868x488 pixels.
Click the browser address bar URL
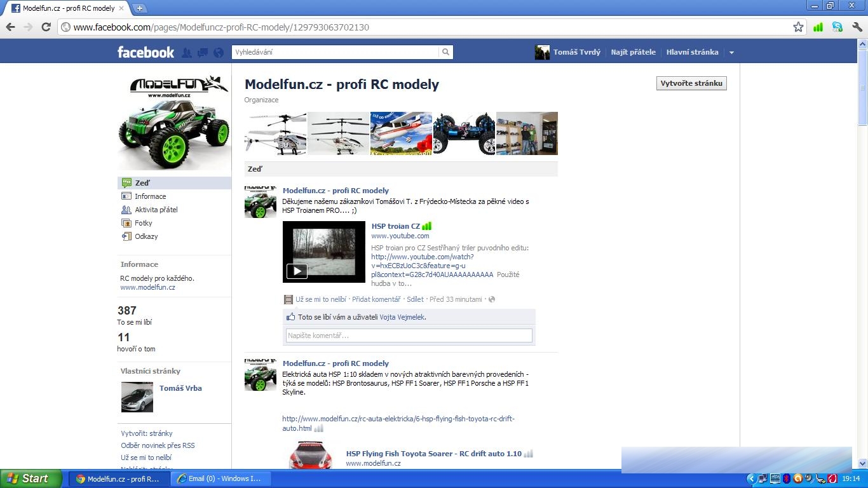(221, 27)
